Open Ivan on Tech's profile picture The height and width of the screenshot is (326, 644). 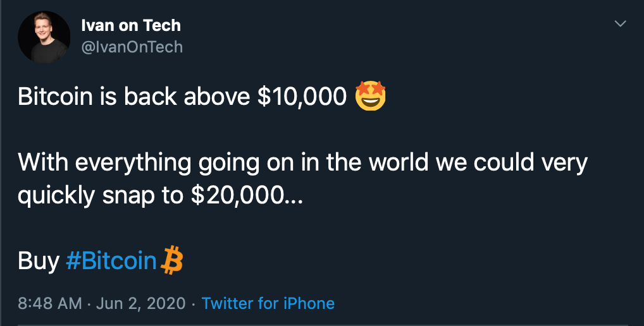click(44, 37)
